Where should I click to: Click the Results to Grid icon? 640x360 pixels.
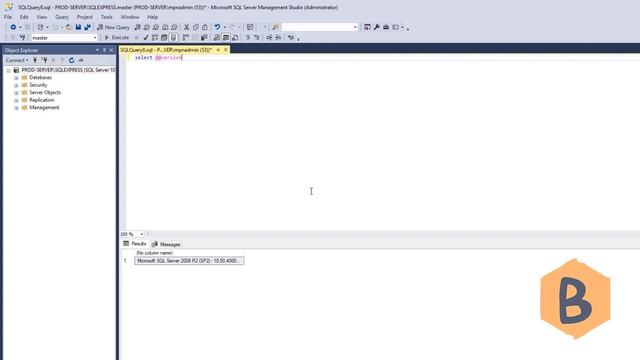coord(226,38)
